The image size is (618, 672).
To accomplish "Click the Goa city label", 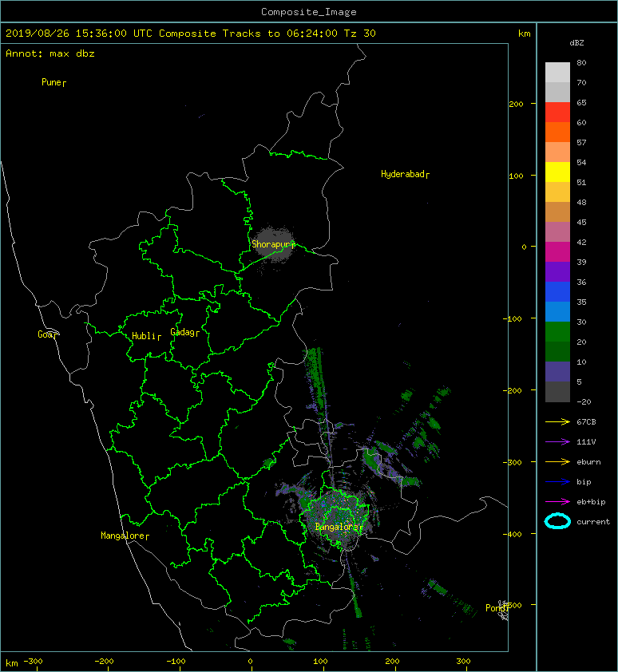I will pos(47,334).
